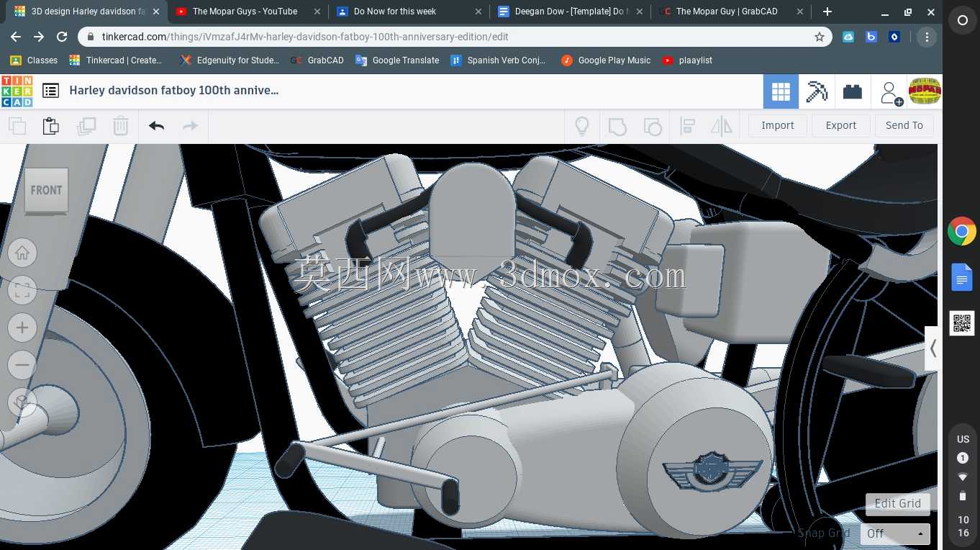Click the FRONT face of view cube
This screenshot has width=980, height=550.
click(x=46, y=190)
